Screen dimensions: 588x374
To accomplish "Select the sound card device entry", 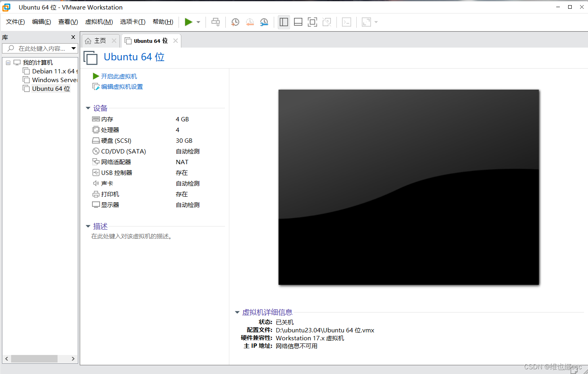I will click(106, 183).
